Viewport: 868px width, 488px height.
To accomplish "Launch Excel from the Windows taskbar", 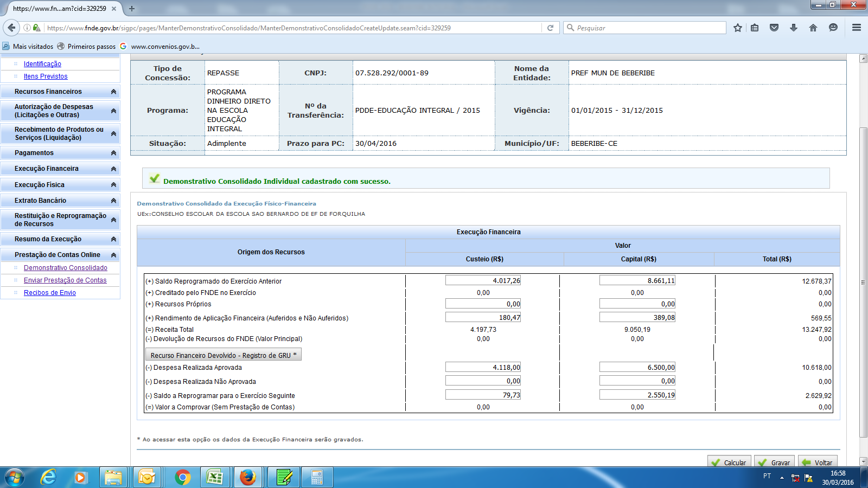I will pos(215,477).
